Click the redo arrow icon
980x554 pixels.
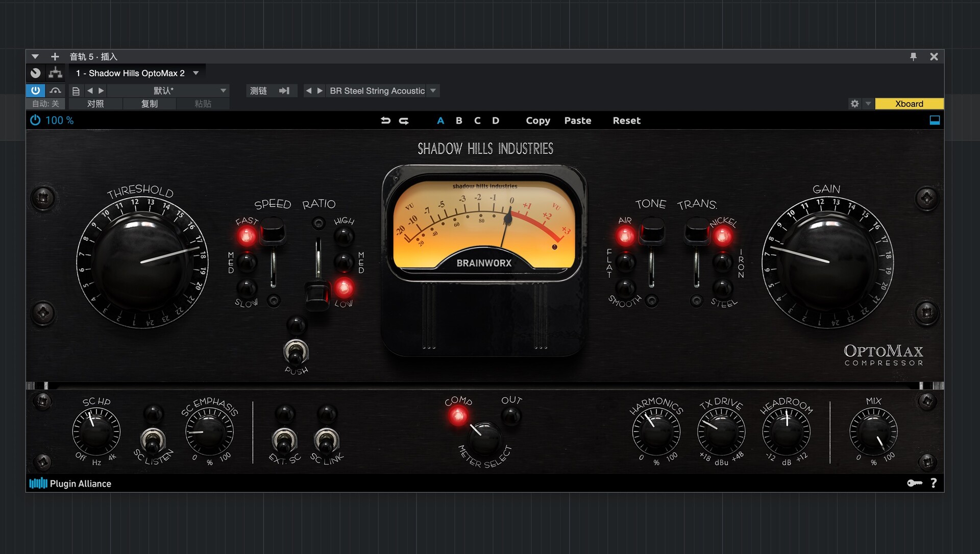pos(404,121)
